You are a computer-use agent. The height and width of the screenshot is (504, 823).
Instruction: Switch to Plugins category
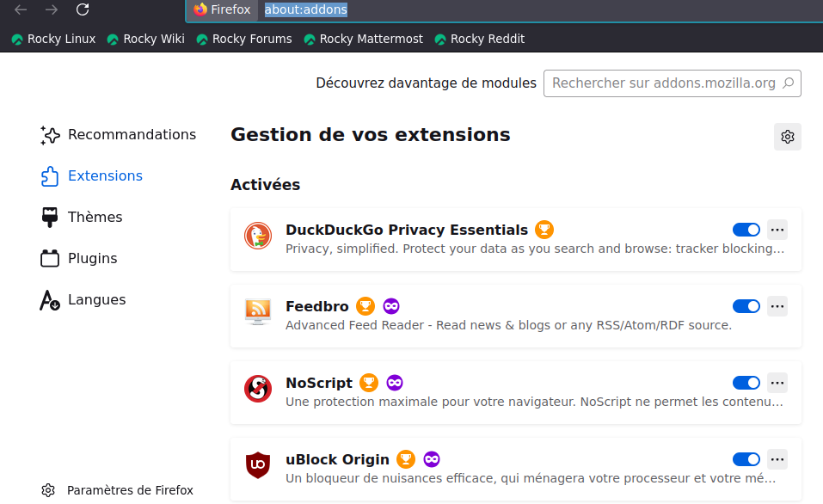(x=79, y=258)
